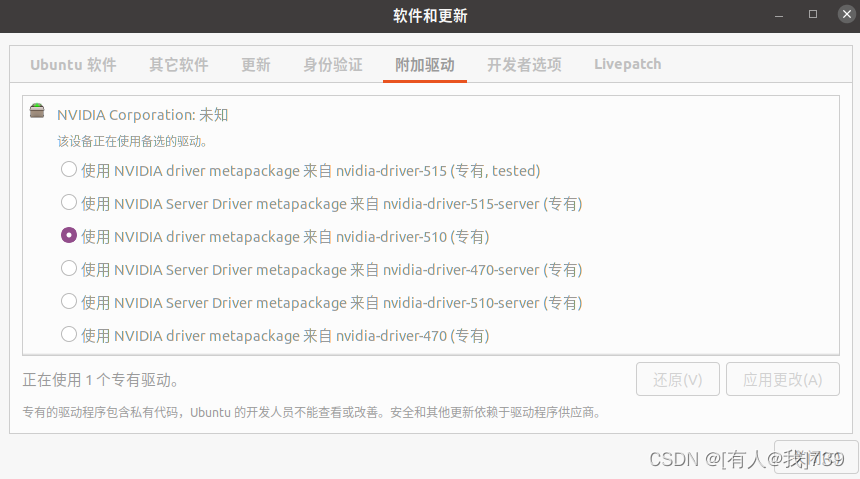Screen dimensions: 860x479
Task: Choose nvidia-driver-515-server radio option
Action: 69,202
